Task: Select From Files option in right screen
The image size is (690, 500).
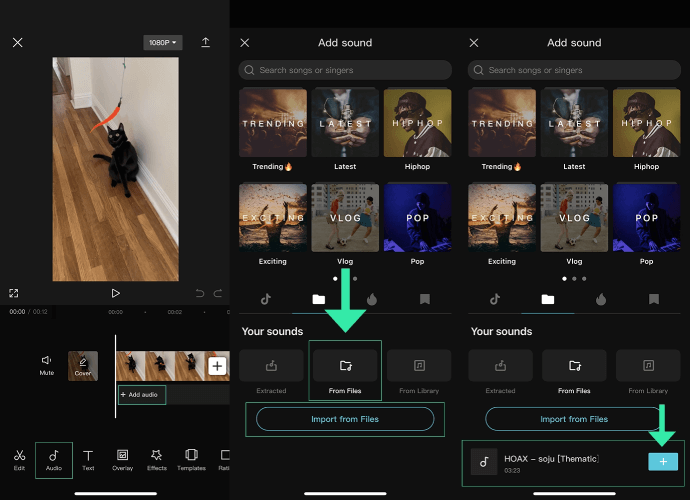Action: (x=574, y=372)
